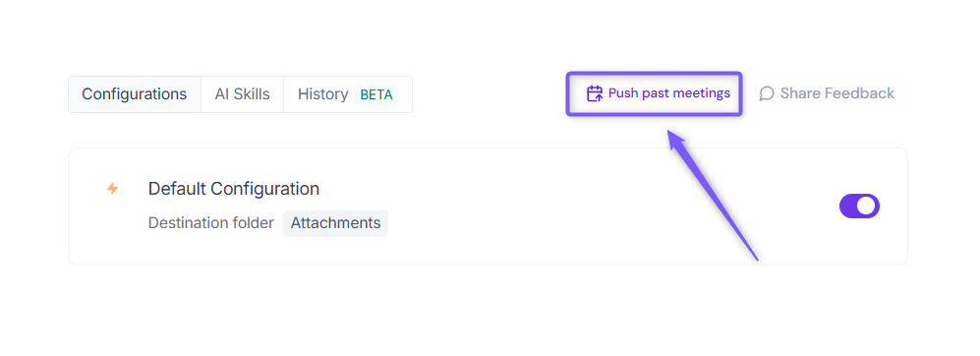This screenshot has width=980, height=356.
Task: Disable the Default Configuration toggle switch
Action: pos(859,206)
